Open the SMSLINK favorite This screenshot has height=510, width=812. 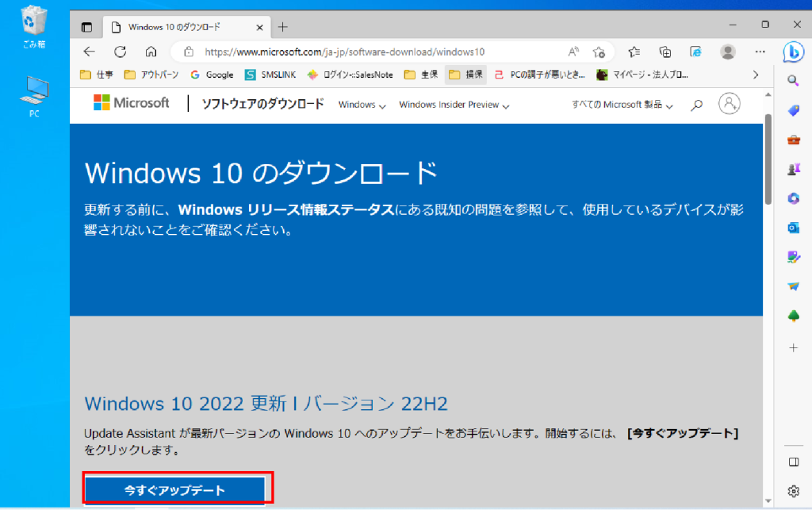[270, 75]
